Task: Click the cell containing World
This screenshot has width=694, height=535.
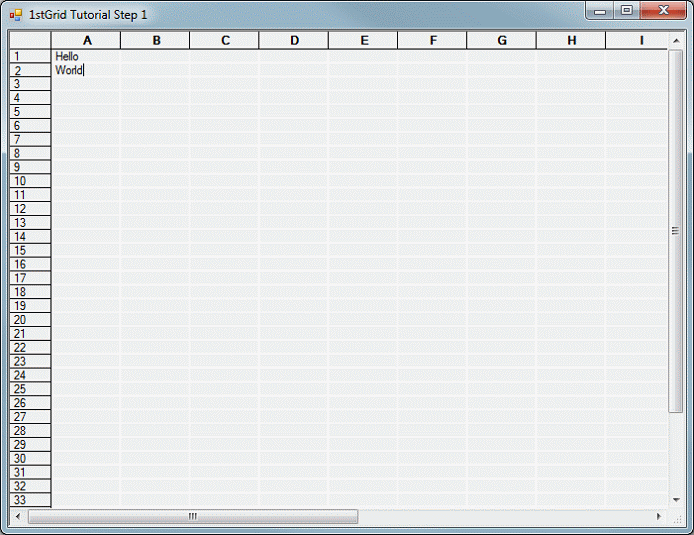Action: tap(86, 70)
